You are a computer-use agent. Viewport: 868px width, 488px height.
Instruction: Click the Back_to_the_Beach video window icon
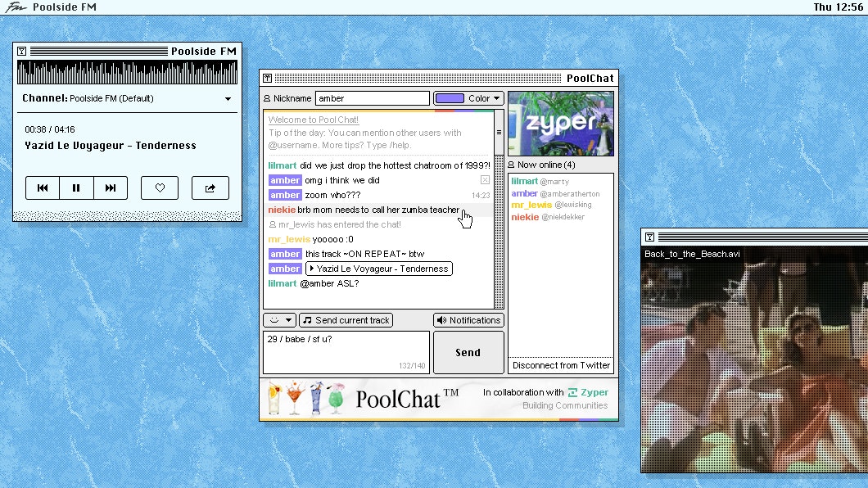[x=650, y=237]
